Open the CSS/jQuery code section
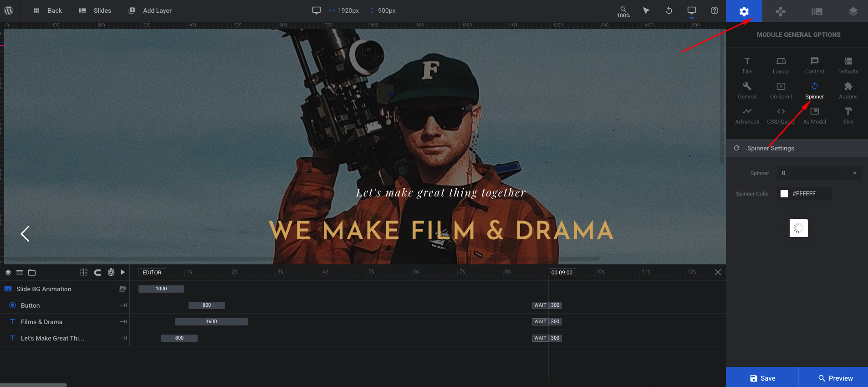This screenshot has width=868, height=387. (x=781, y=116)
